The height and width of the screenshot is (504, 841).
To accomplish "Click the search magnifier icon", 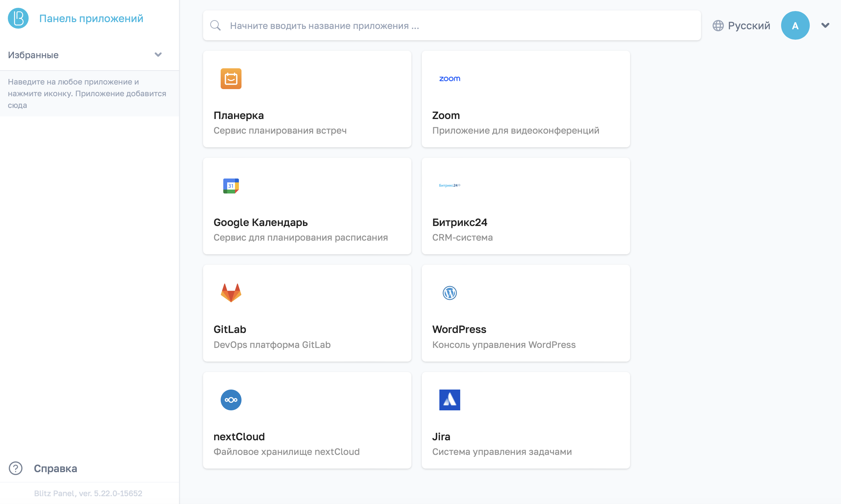I will point(215,25).
